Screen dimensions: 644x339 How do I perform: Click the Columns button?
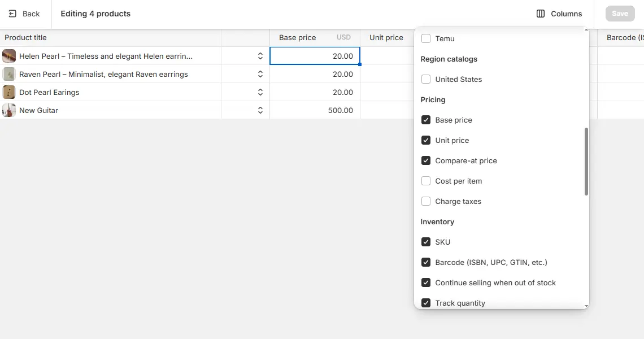[559, 13]
